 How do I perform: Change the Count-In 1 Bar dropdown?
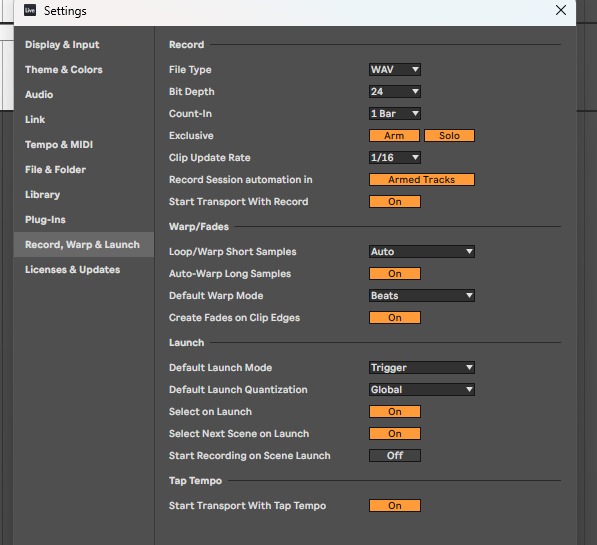click(395, 113)
